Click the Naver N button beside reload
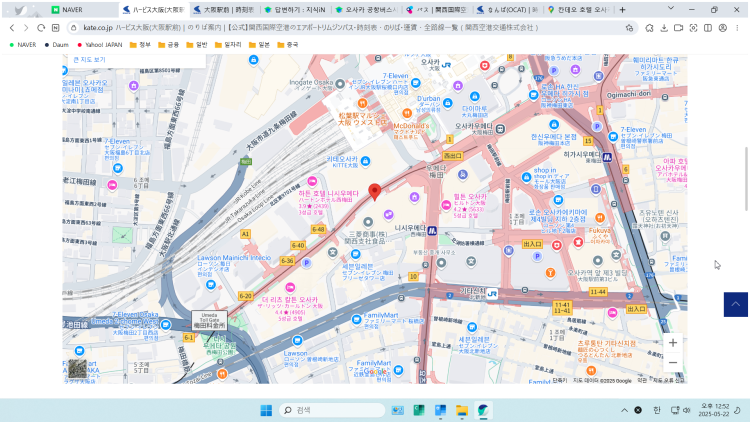Image resolution: width=750 pixels, height=422 pixels. pos(55,28)
